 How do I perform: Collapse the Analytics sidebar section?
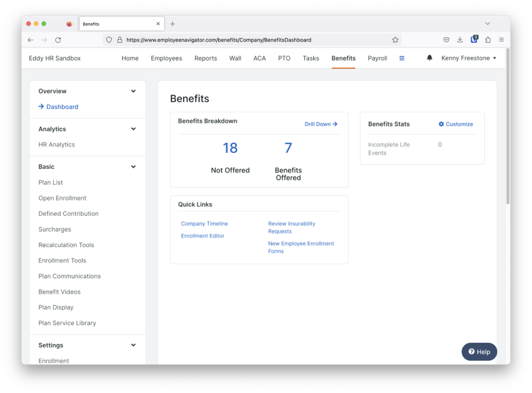(x=133, y=129)
